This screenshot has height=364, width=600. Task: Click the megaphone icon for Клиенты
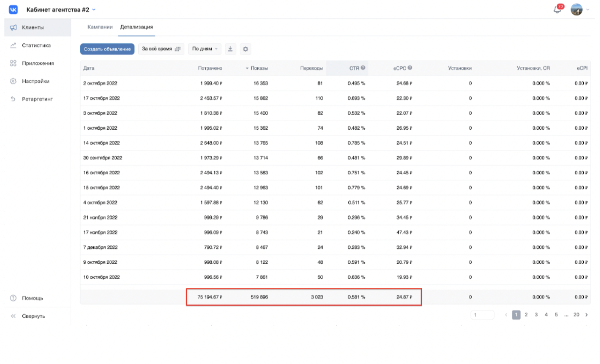pyautogui.click(x=13, y=27)
